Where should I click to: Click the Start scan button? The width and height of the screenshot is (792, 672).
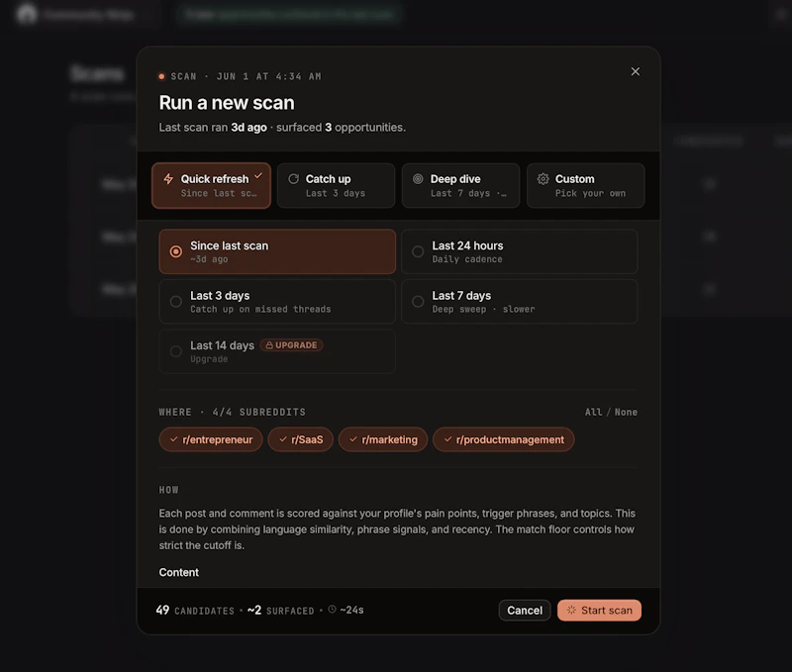click(x=599, y=611)
